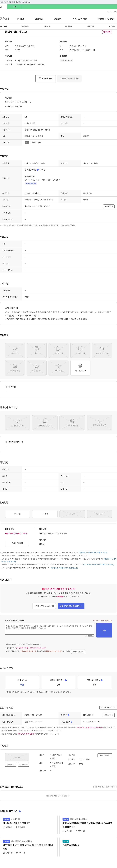Open the 채용절차의 공정화에 관한 법률 제4조의3 link
The height and width of the screenshot is (868, 117).
[93, 553]
